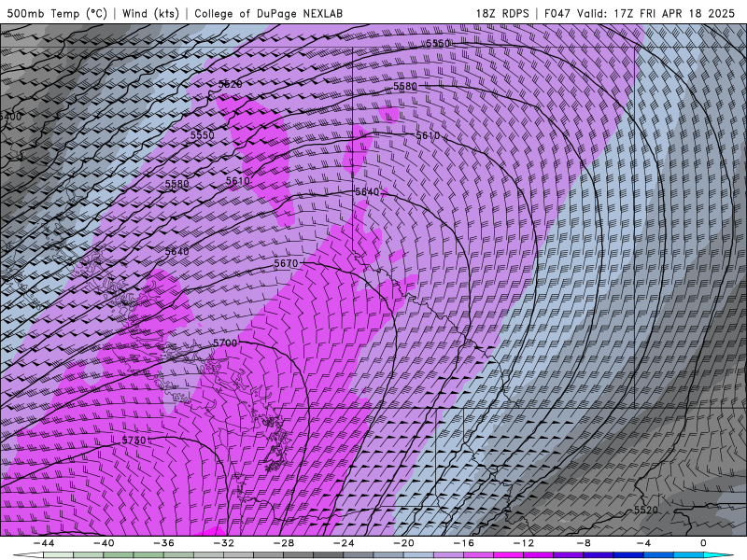The height and width of the screenshot is (560, 747).
Task: Click the -16 value on the color scale
Action: click(x=463, y=543)
